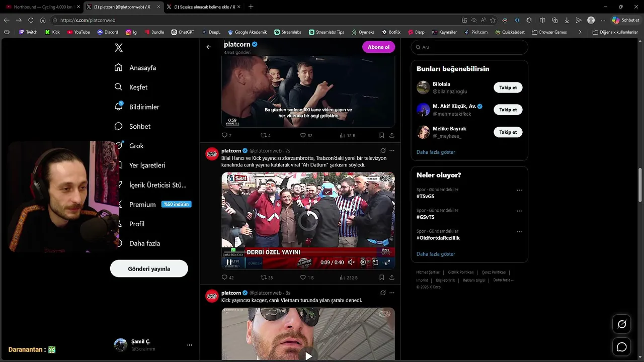Open Profil in the X sidebar
The image size is (644, 362).
136,224
